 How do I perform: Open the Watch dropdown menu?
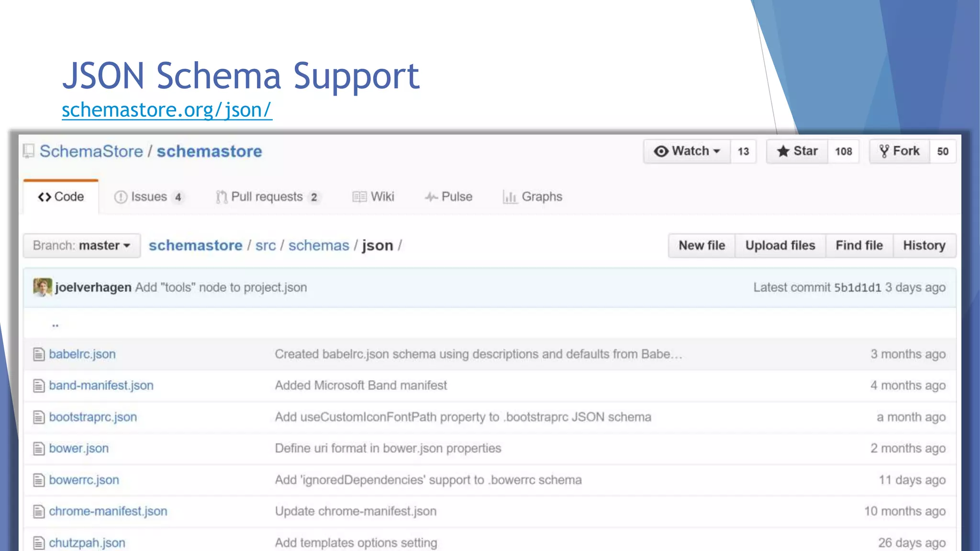[687, 151]
